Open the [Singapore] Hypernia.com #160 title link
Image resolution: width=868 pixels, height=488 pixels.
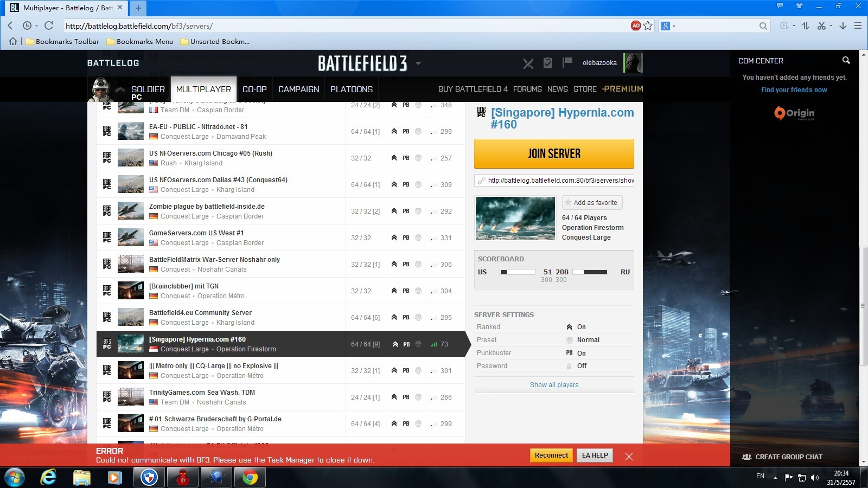tap(562, 118)
